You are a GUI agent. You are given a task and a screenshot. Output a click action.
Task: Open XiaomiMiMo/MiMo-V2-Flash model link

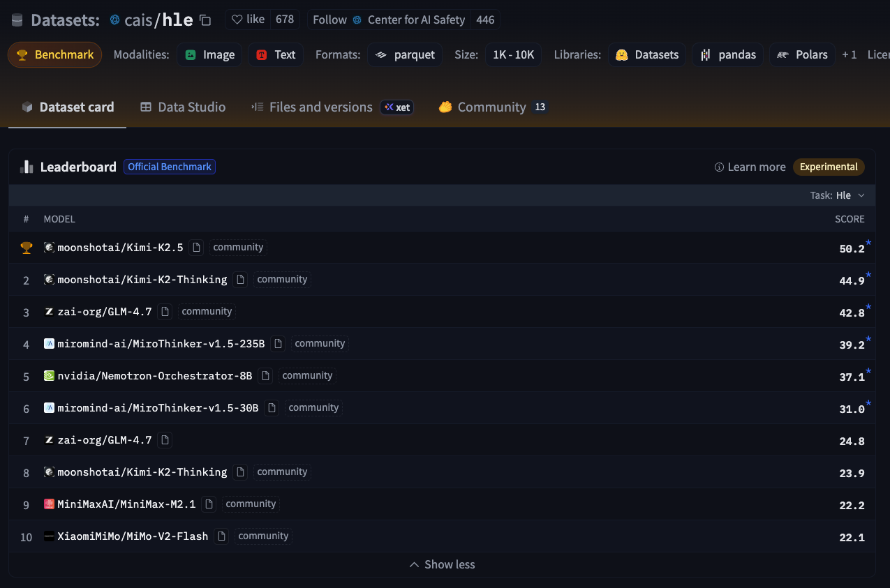pyautogui.click(x=133, y=536)
